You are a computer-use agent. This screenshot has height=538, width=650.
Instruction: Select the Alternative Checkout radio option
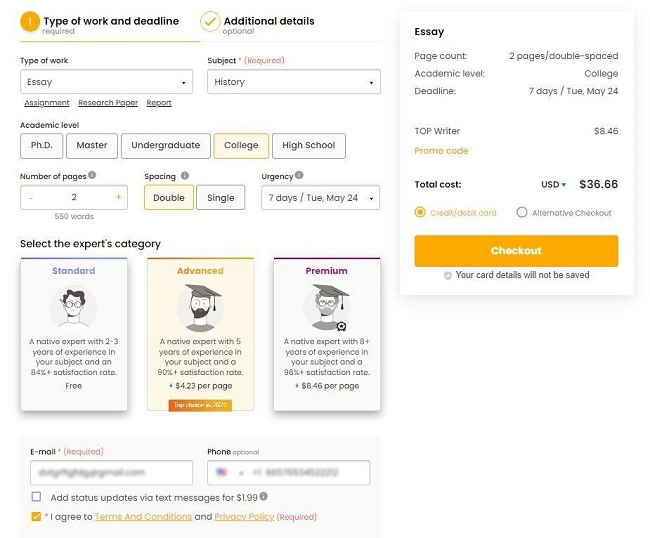521,213
